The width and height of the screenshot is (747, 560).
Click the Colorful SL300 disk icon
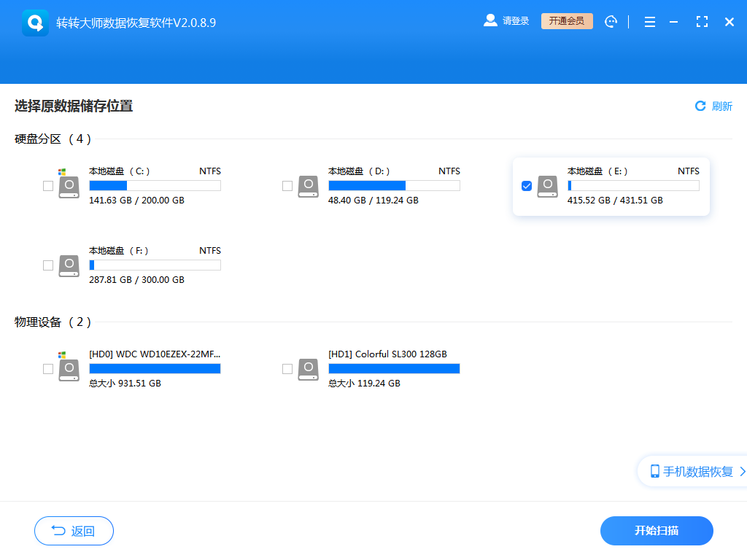[308, 370]
